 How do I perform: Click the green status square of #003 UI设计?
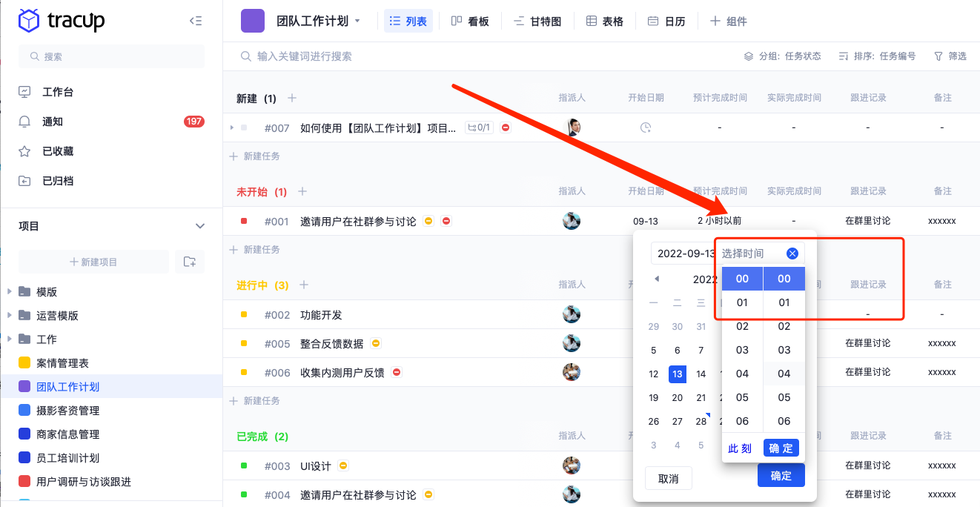point(244,465)
